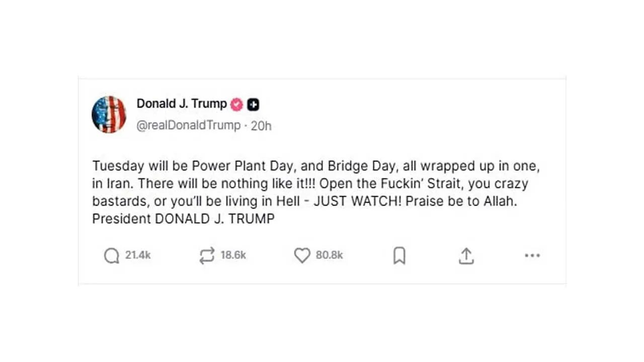The height and width of the screenshot is (362, 644).
Task: Click the @realDonaldTrump handle
Action: tap(189, 125)
